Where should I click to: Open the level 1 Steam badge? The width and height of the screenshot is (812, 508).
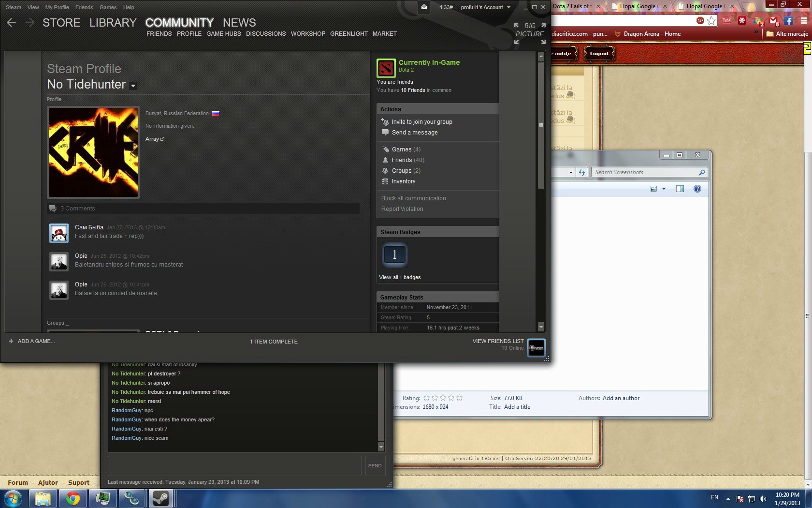pos(394,254)
